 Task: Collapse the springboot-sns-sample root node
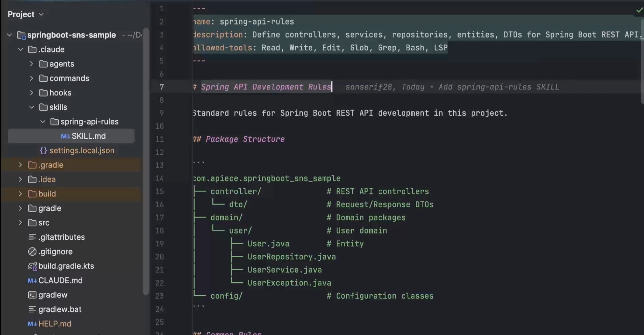pos(10,35)
